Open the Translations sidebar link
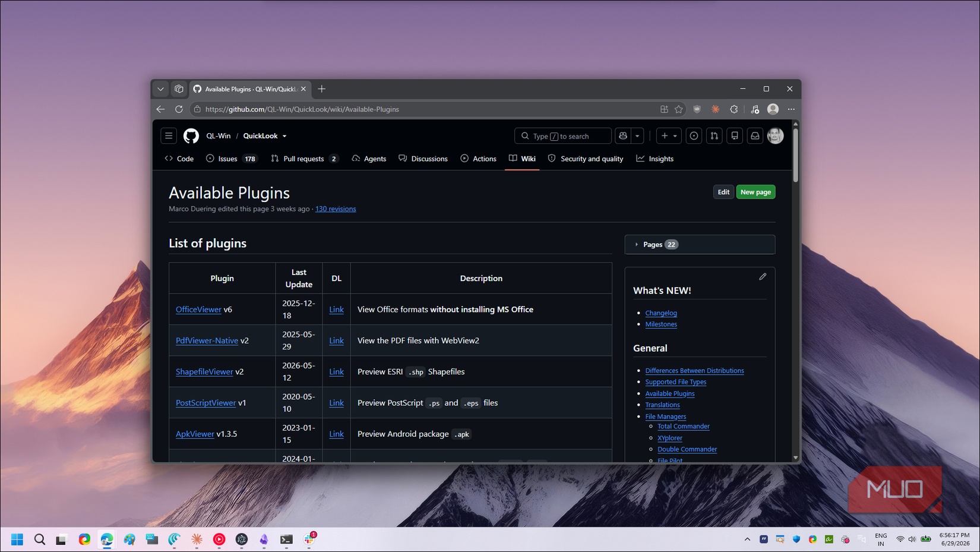This screenshot has height=552, width=980. click(x=662, y=405)
